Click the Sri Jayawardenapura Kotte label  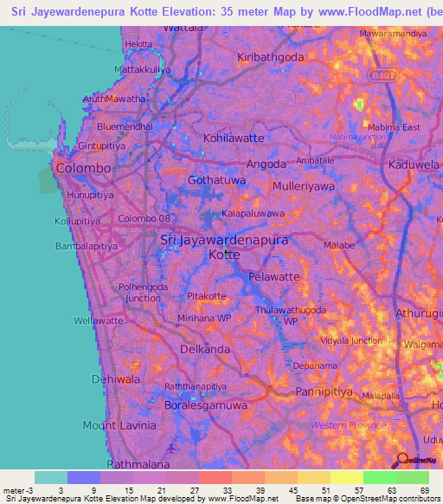(x=224, y=247)
